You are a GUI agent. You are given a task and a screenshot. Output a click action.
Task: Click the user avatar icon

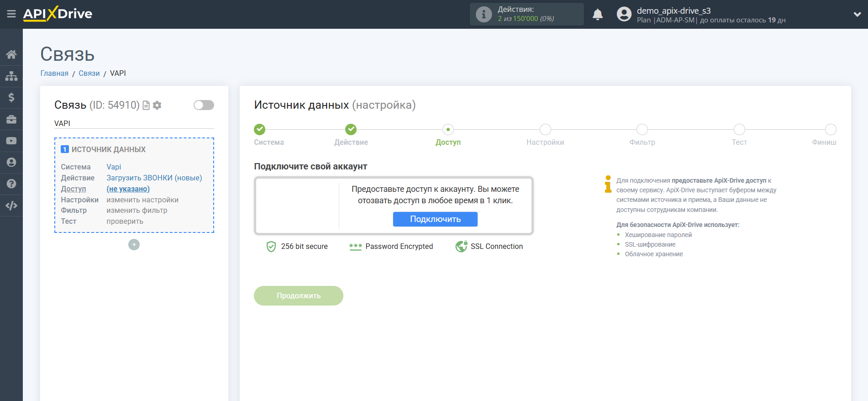coord(624,14)
